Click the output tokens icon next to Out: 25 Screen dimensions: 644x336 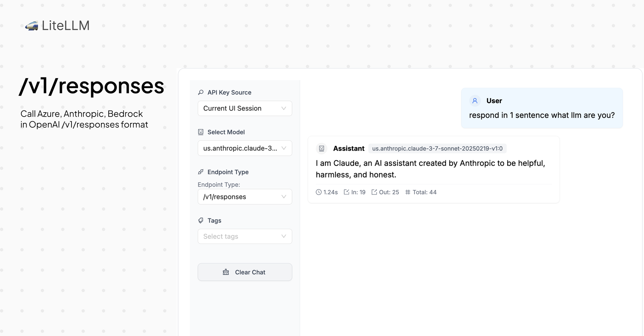coord(374,192)
